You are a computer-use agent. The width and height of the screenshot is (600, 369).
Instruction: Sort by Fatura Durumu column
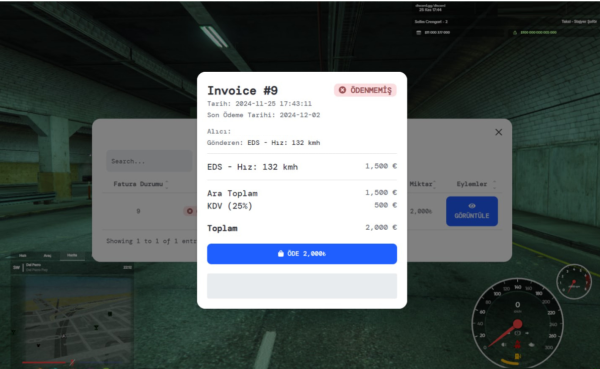[x=140, y=184]
